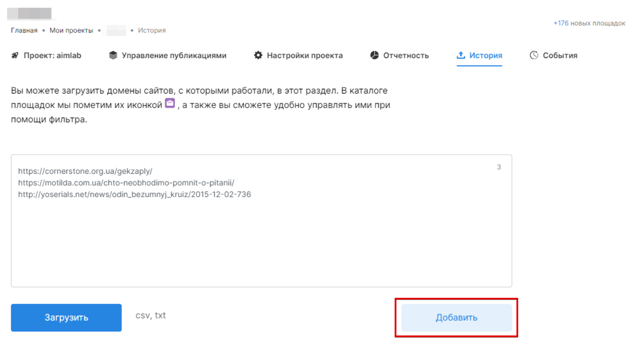Click the highlighted Добавить button
The width and height of the screenshot is (644, 339).
[x=456, y=317]
